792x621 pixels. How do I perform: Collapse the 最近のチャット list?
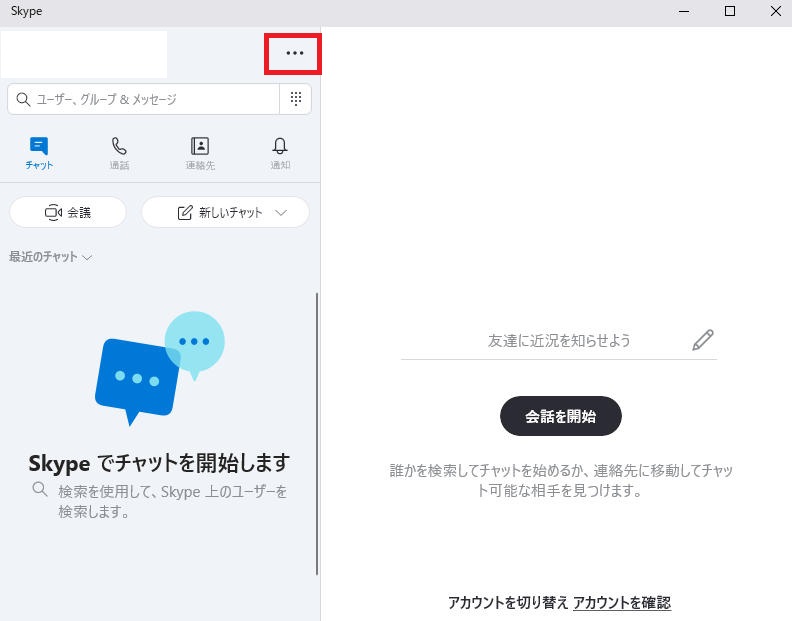(x=51, y=257)
